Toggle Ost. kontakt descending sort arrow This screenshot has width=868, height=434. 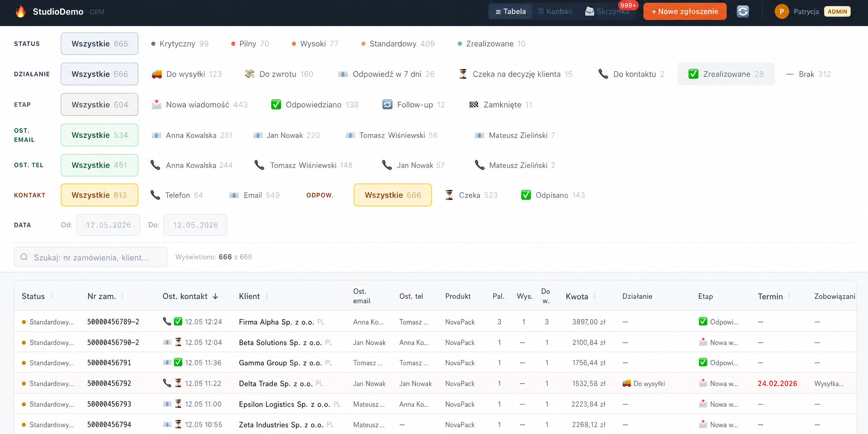point(215,296)
